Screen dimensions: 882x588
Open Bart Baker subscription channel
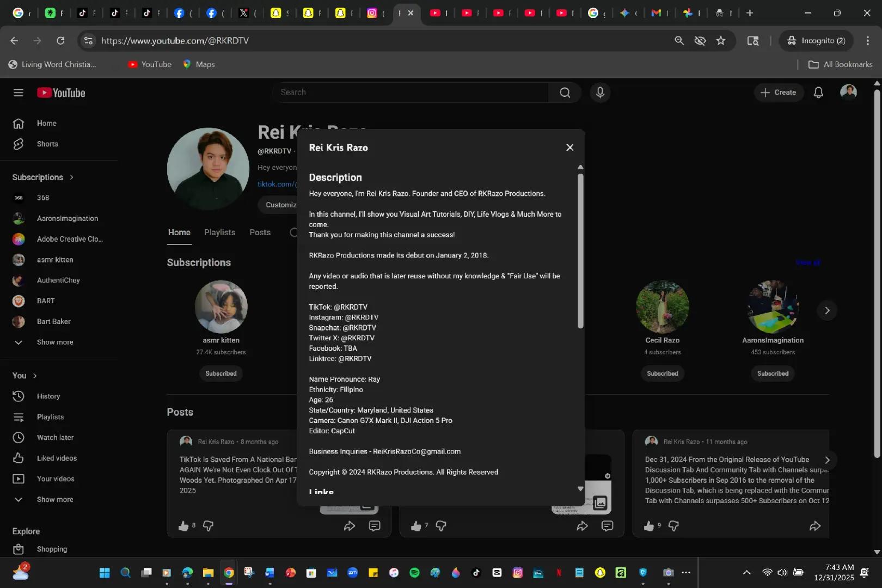(59, 322)
